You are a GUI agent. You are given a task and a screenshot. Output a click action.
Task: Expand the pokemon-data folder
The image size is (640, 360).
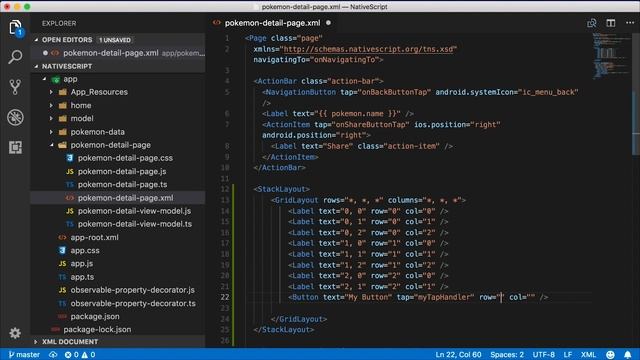coord(51,132)
